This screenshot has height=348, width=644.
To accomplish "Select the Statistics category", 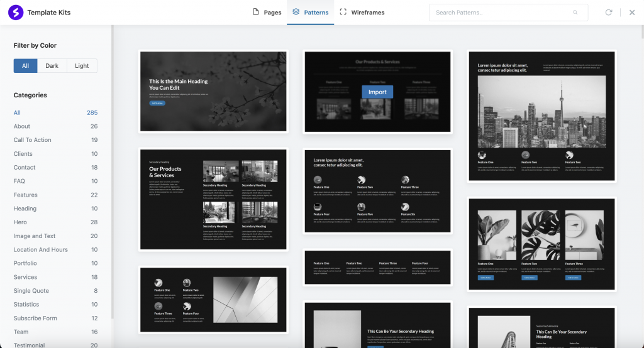I will click(55, 305).
